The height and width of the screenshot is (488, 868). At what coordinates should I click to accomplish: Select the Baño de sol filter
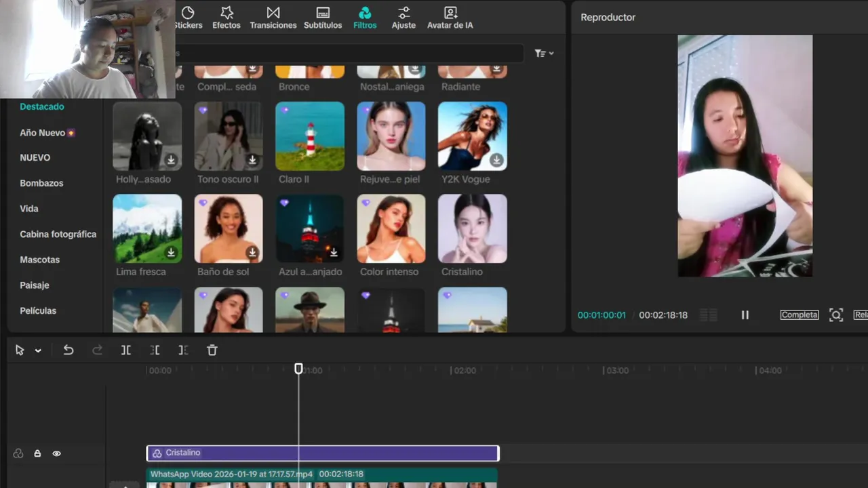pyautogui.click(x=229, y=228)
